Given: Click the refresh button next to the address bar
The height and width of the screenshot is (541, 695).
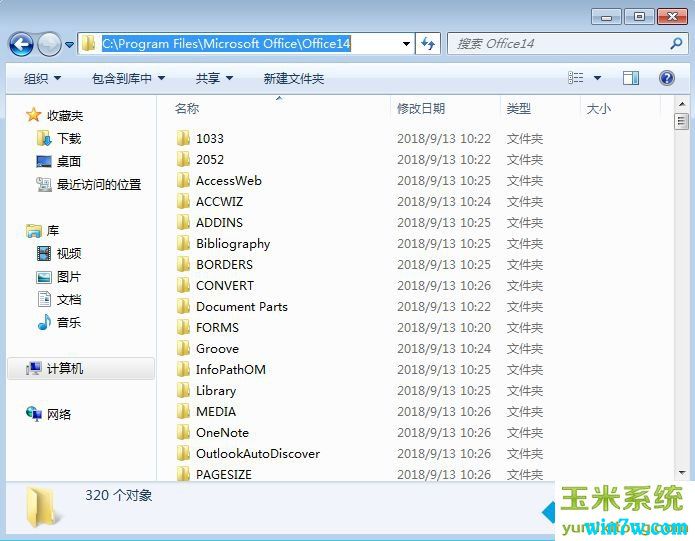Looking at the screenshot, I should coord(428,44).
